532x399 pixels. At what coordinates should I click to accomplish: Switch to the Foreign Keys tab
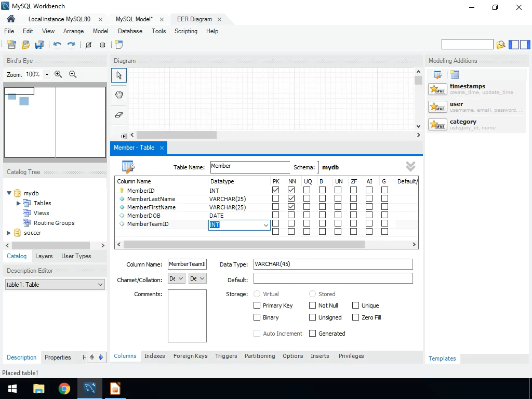click(190, 356)
